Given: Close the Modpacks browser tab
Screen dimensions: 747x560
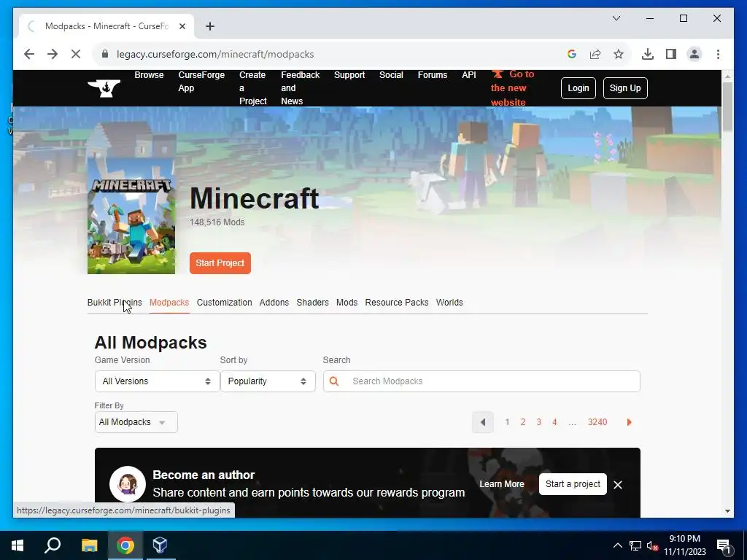Looking at the screenshot, I should [x=182, y=26].
